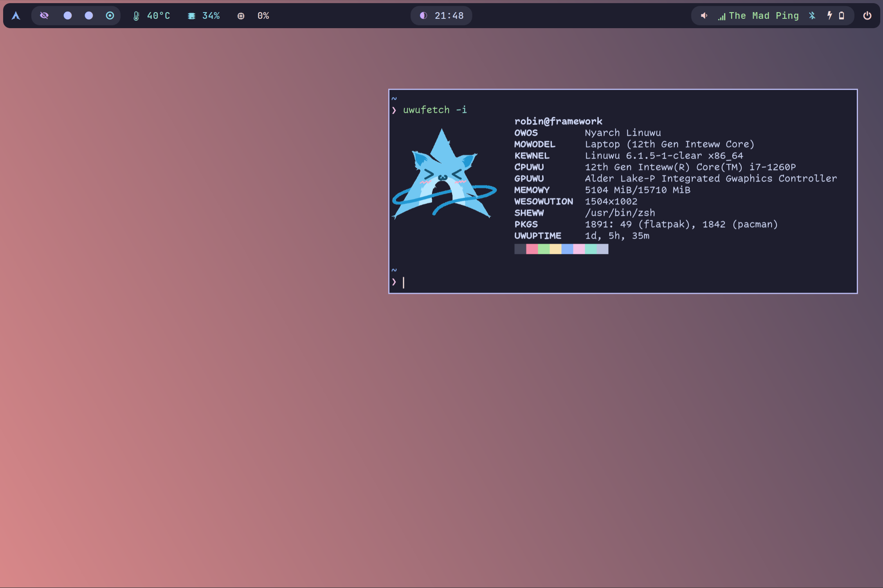883x588 pixels.
Task: Toggle Bluetooth from the bar icon
Action: [x=812, y=16]
